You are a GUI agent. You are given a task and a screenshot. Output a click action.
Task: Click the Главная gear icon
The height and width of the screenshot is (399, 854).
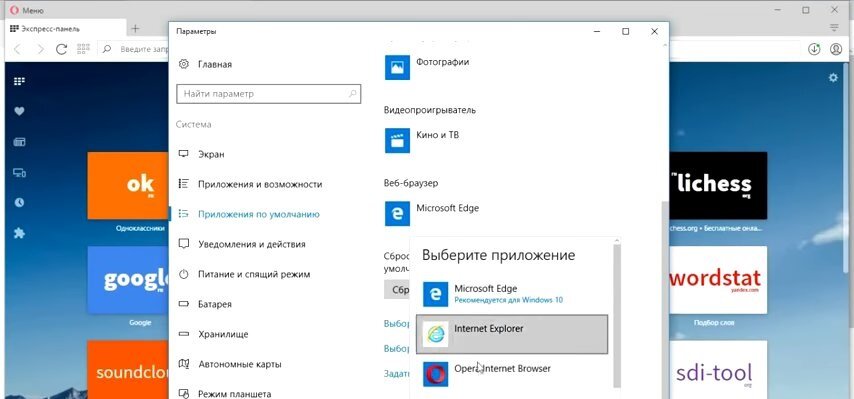(184, 64)
